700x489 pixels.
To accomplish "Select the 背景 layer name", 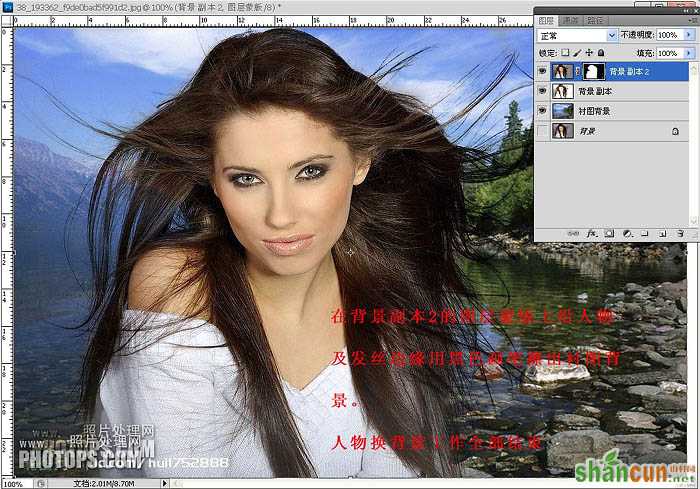I will click(x=587, y=131).
